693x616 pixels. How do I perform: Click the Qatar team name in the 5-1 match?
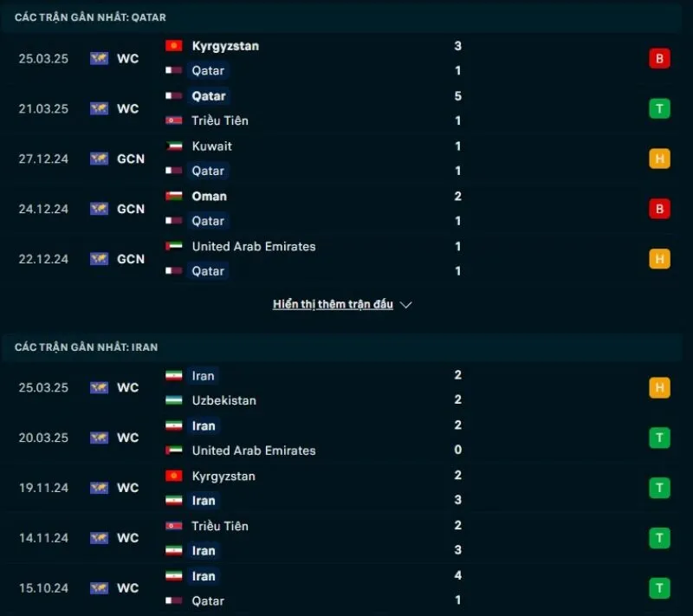point(208,96)
